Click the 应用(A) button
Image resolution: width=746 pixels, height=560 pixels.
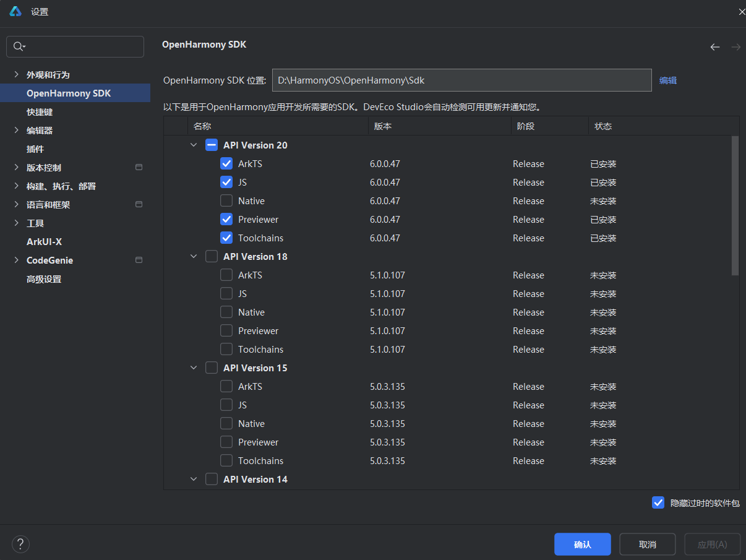[713, 544]
